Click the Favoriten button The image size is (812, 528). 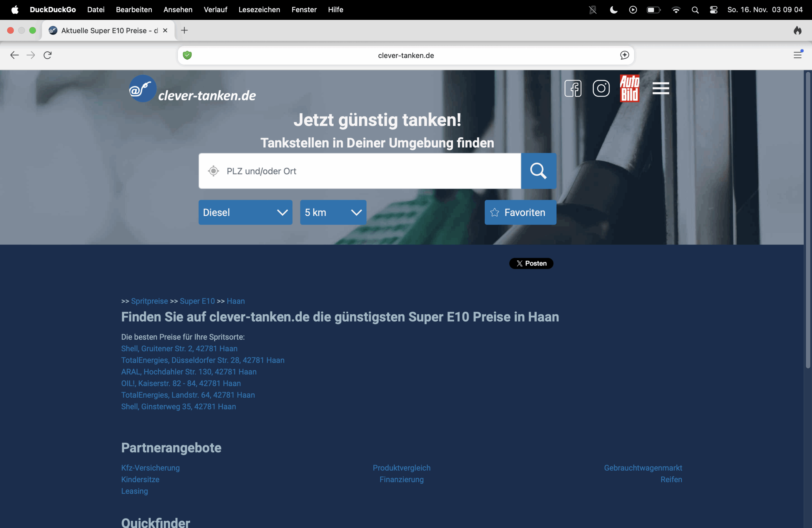pyautogui.click(x=520, y=212)
